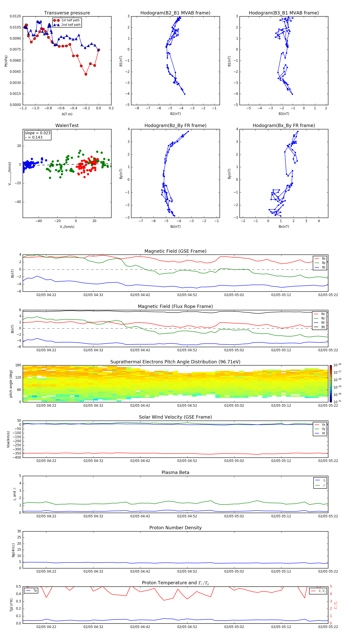This screenshot has width=351, height=644.
Task: Click the 'Pt(nPa)' y-axis label
Action: tap(6, 61)
